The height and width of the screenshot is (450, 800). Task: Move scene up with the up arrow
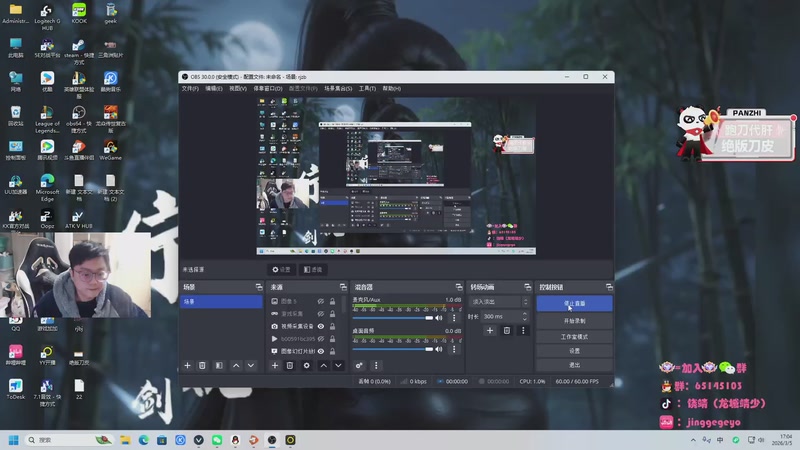pyautogui.click(x=236, y=365)
